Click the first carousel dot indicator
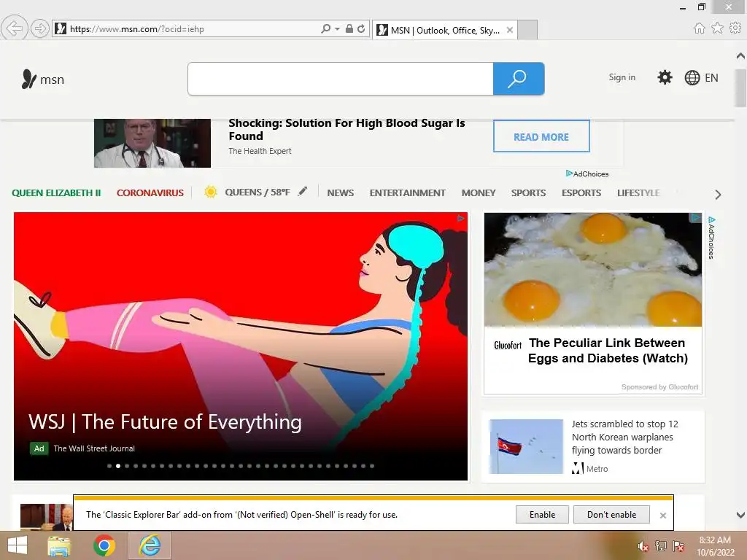The image size is (747, 560). (109, 466)
